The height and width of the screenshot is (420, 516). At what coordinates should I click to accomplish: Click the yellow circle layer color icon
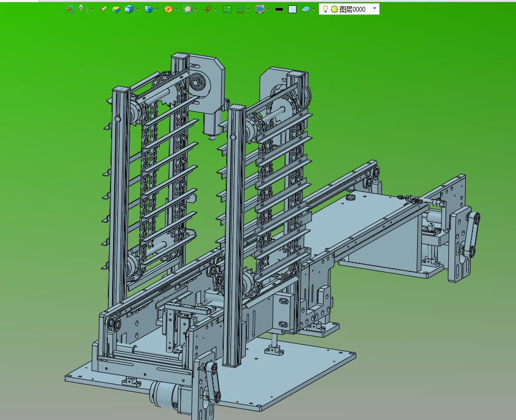334,9
